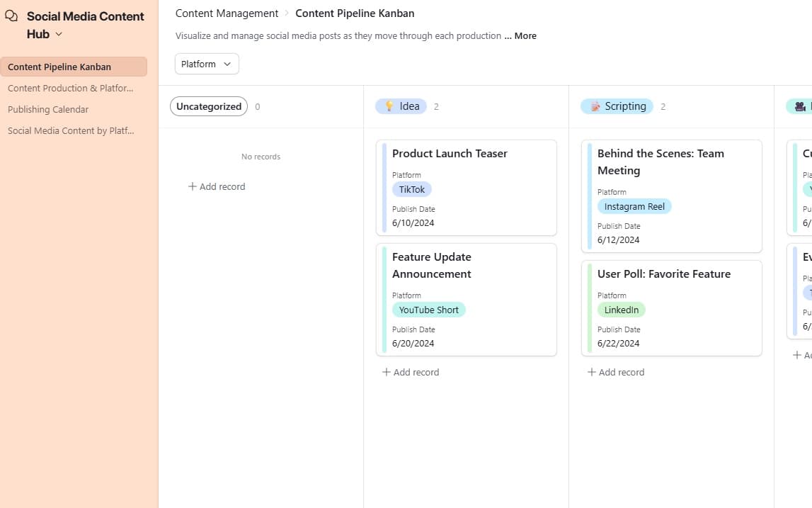Viewport: 812px width, 508px height.
Task: Go to Content Management breadcrumb
Action: pyautogui.click(x=227, y=13)
